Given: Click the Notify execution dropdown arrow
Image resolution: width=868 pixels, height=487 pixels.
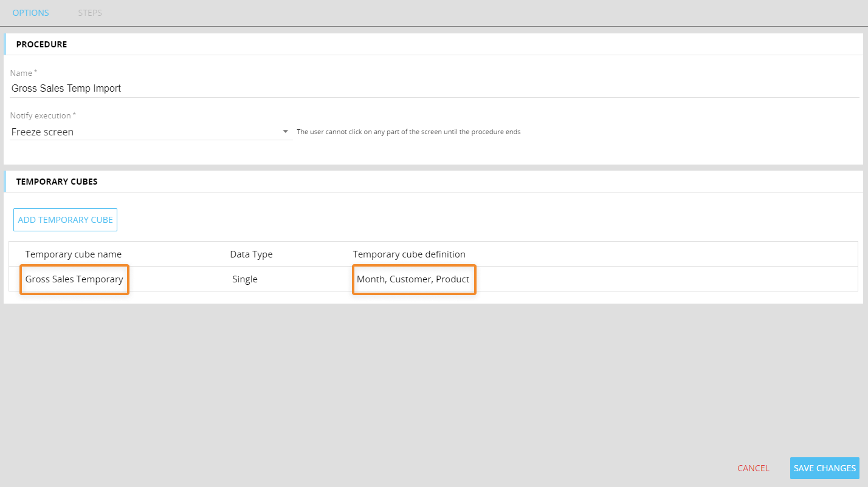Looking at the screenshot, I should pos(286,132).
